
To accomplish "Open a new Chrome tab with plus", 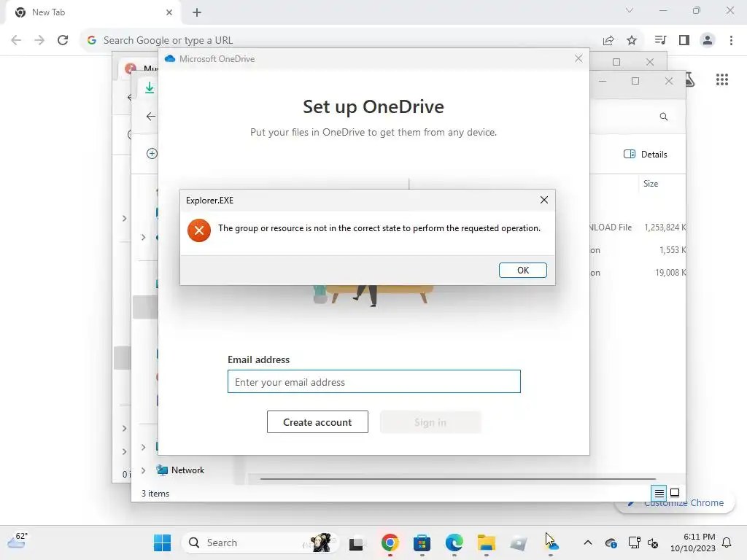I will pos(197,12).
